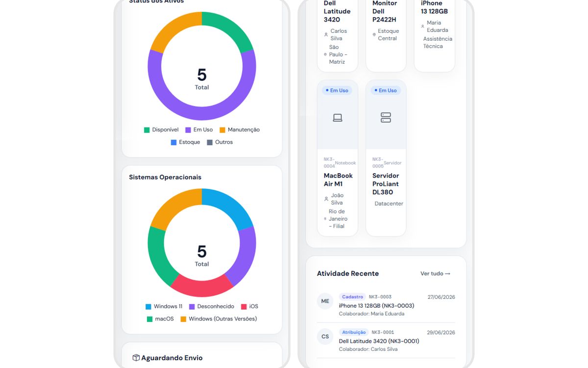Click the activity entry iPhone 13 128GB (NK3-0003)

tap(376, 306)
